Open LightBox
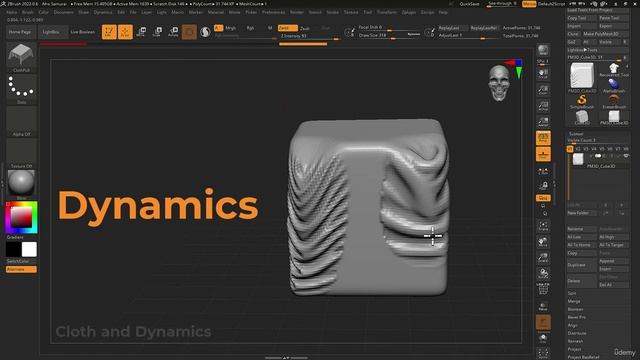Image resolution: width=640 pixels, height=360 pixels. (x=51, y=32)
